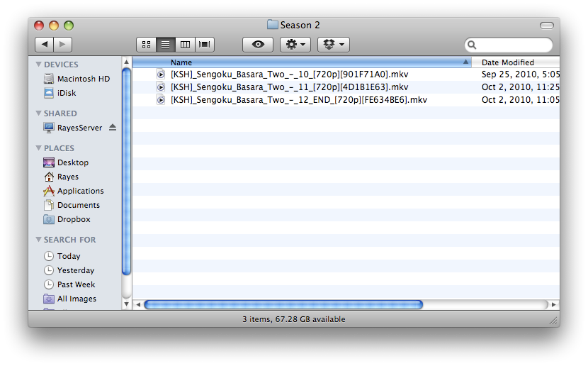
Task: Switch to list view
Action: point(165,45)
